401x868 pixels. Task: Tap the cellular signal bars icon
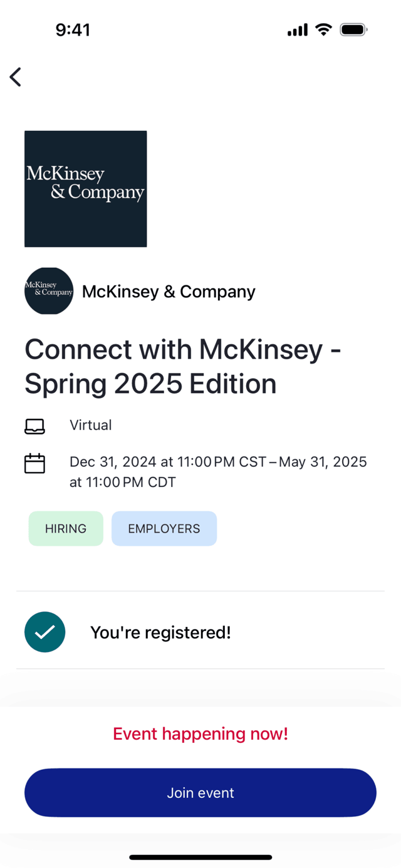coord(298,29)
